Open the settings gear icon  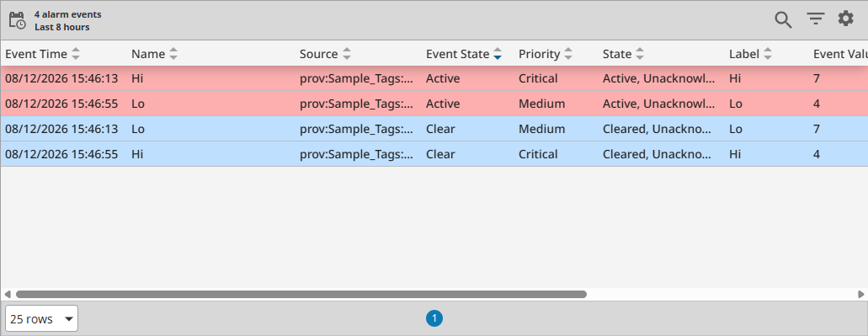pyautogui.click(x=845, y=19)
